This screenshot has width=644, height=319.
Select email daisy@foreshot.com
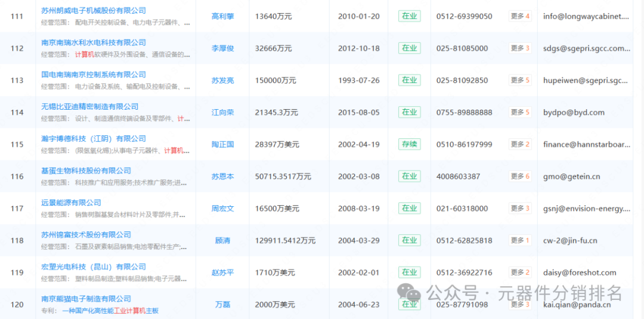[580, 272]
